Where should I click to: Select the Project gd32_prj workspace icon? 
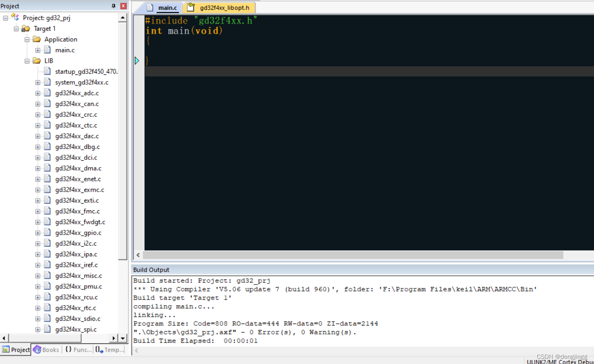coord(15,17)
